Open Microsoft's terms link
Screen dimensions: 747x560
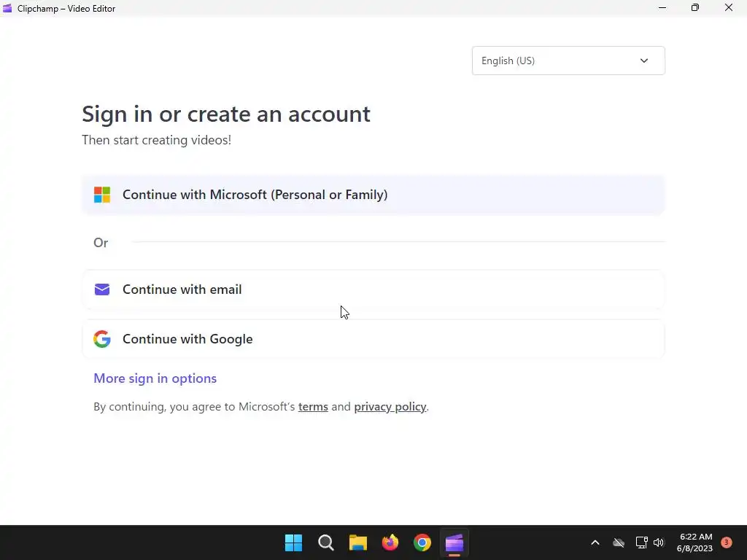click(x=313, y=407)
